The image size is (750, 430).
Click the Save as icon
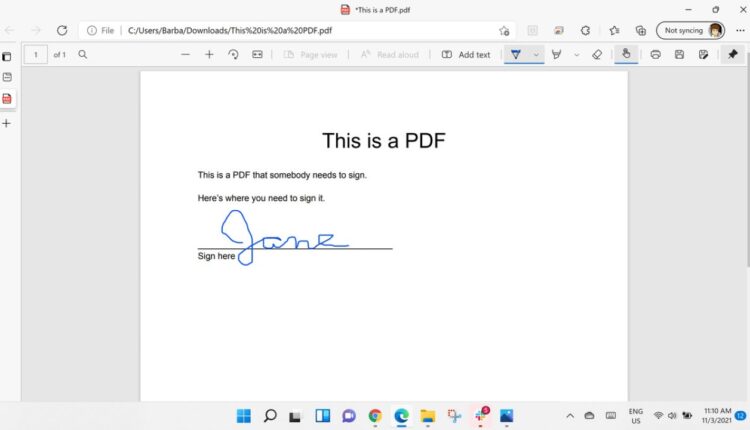[703, 55]
